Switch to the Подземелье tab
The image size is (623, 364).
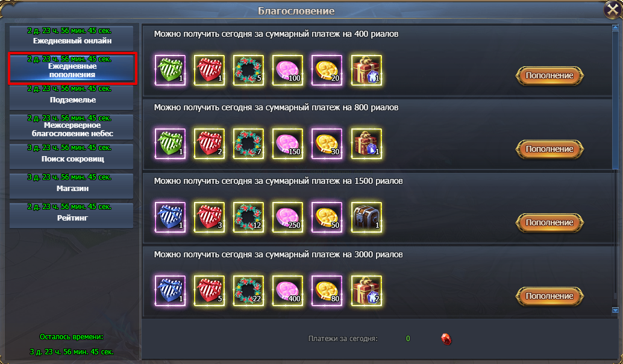coord(72,97)
